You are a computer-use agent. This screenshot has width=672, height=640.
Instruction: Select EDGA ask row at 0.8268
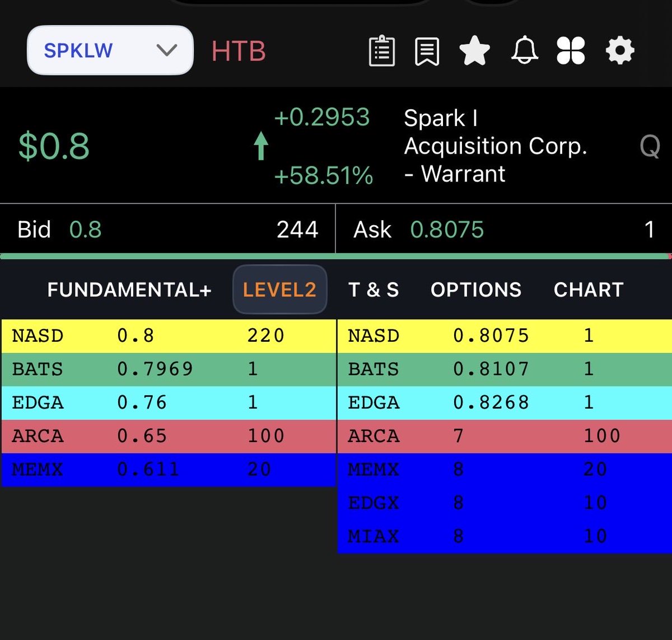(505, 403)
